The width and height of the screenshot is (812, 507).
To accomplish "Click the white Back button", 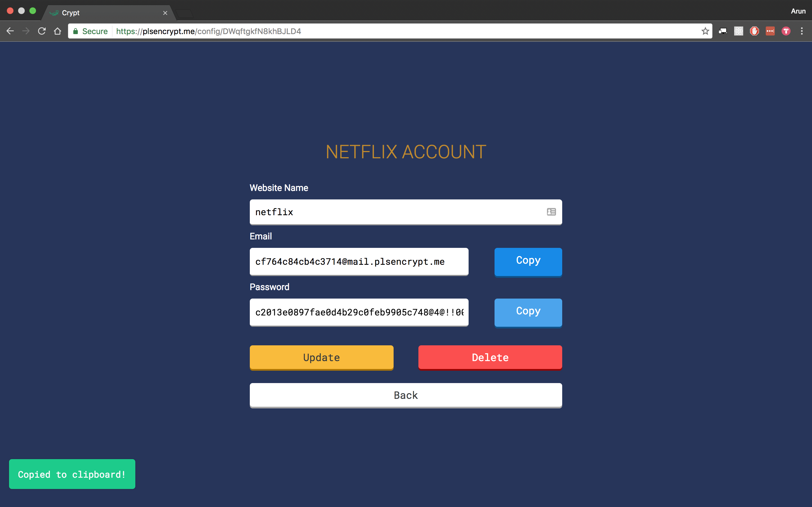I will coord(406,395).
